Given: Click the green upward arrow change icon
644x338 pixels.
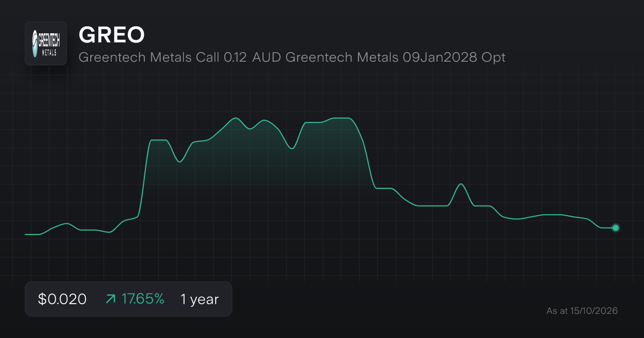Looking at the screenshot, I should 110,299.
